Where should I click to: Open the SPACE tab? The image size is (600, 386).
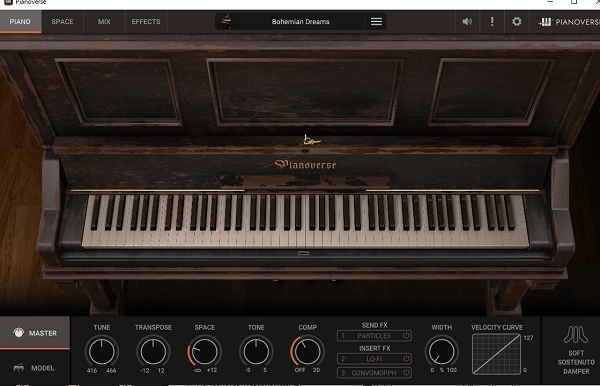pyautogui.click(x=62, y=22)
